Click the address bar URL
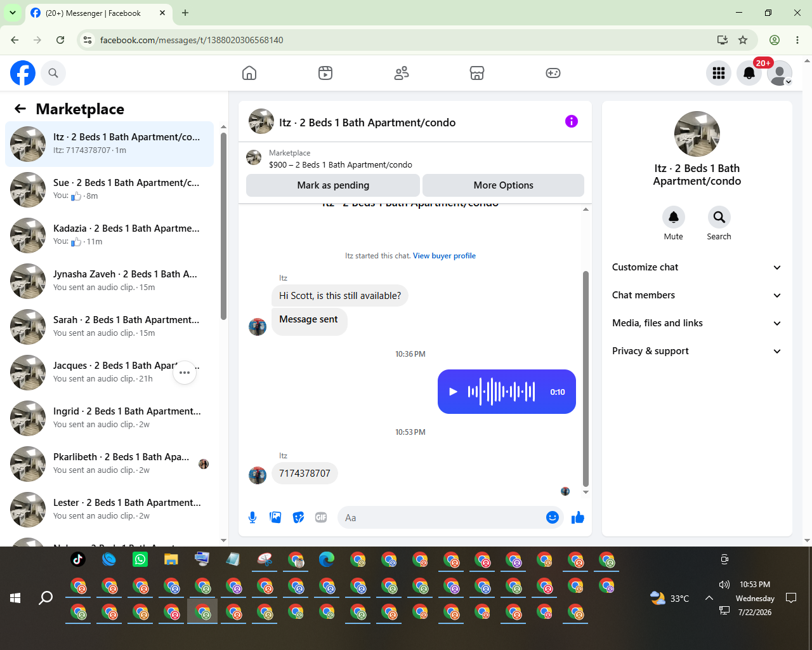Viewport: 812px width, 650px height. (192, 40)
